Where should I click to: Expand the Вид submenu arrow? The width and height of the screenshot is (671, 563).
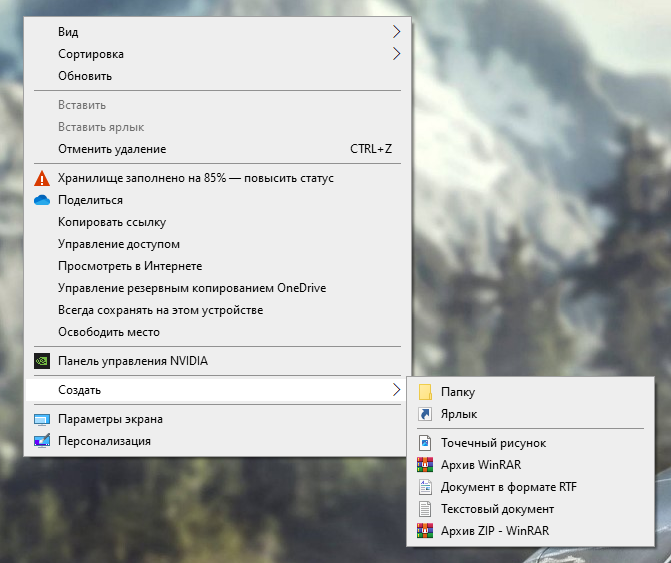point(396,31)
